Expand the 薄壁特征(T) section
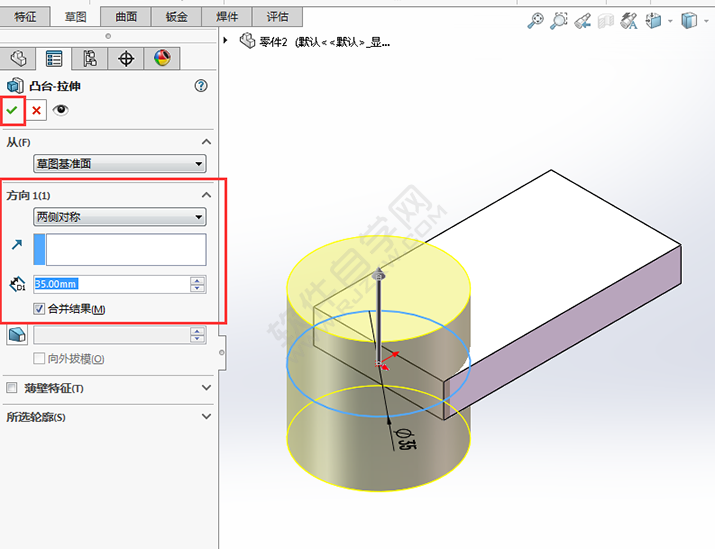The image size is (715, 549). point(207,388)
